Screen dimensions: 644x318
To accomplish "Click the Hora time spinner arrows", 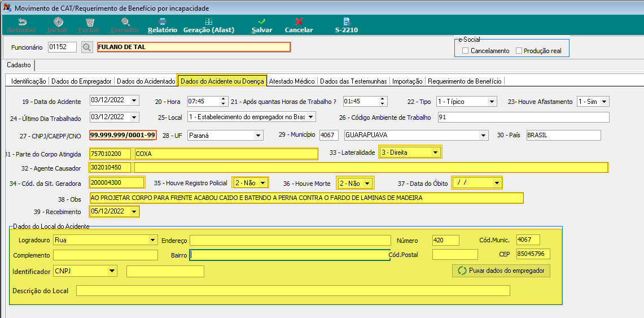I will coord(224,101).
